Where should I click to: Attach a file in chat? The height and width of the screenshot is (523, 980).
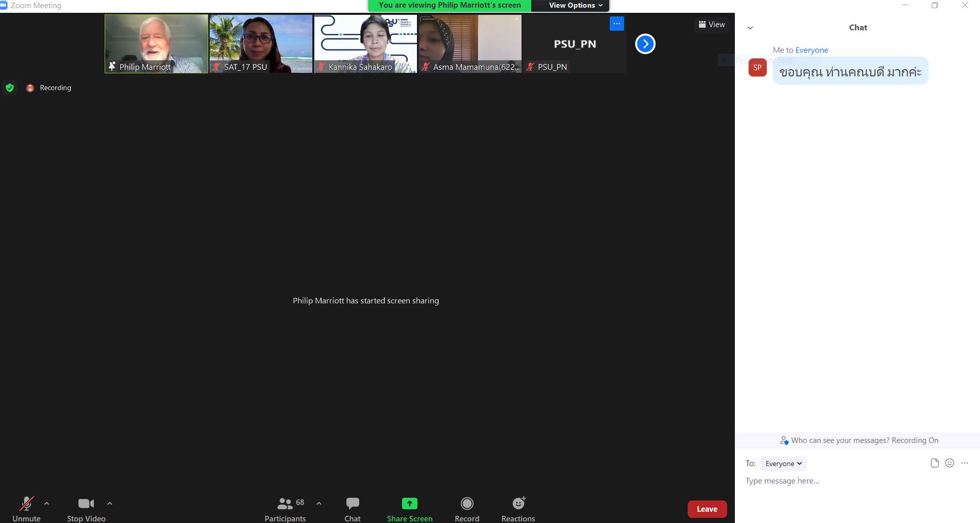pos(934,463)
